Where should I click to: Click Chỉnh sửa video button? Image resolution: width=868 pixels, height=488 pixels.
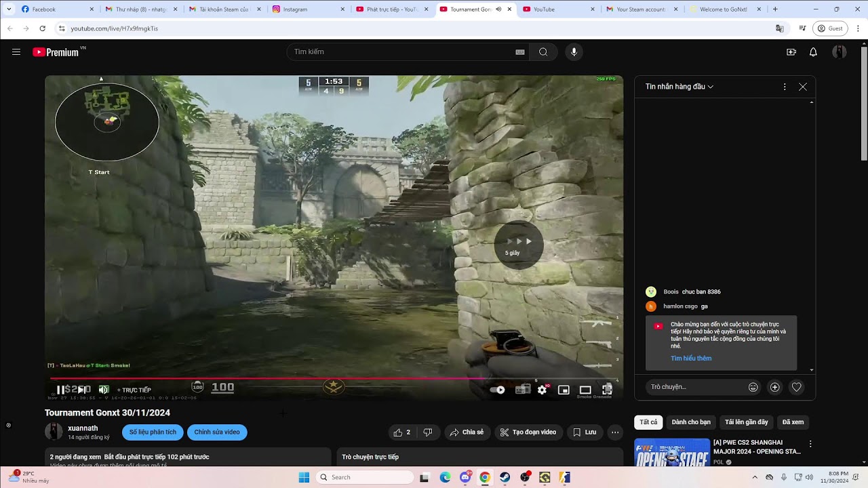click(217, 432)
